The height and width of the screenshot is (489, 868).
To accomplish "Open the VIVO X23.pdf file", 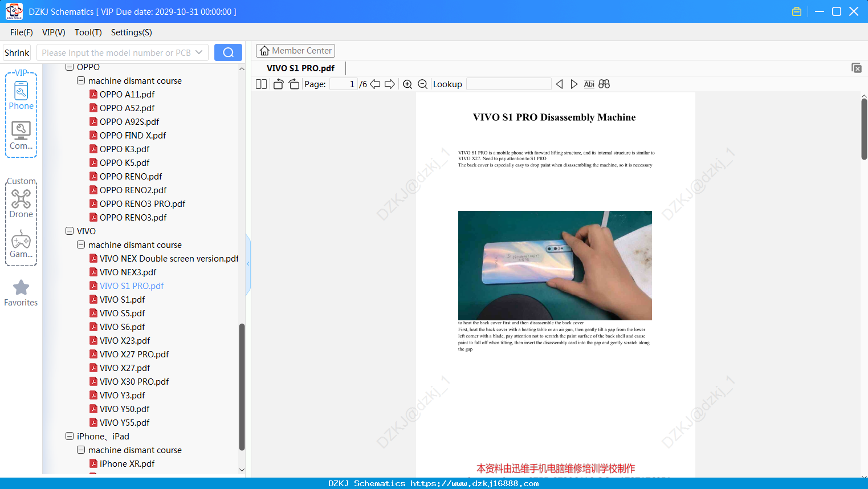I will pos(125,340).
